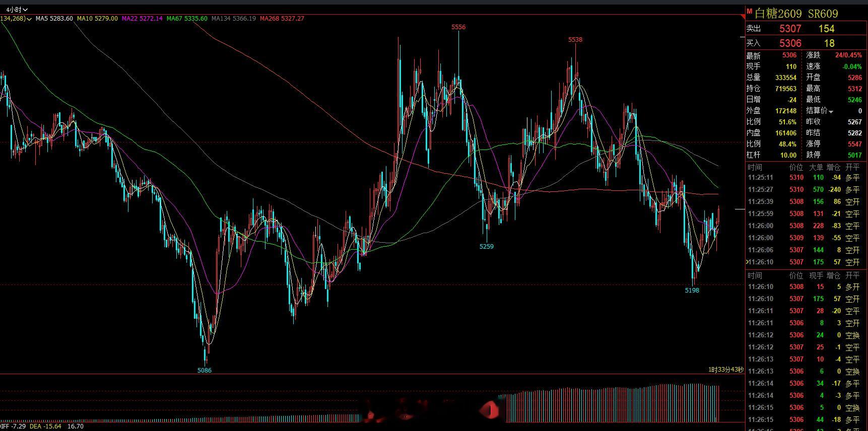868x431 pixels.
Task: Click the 杠杆 value 10.00
Action: point(788,155)
